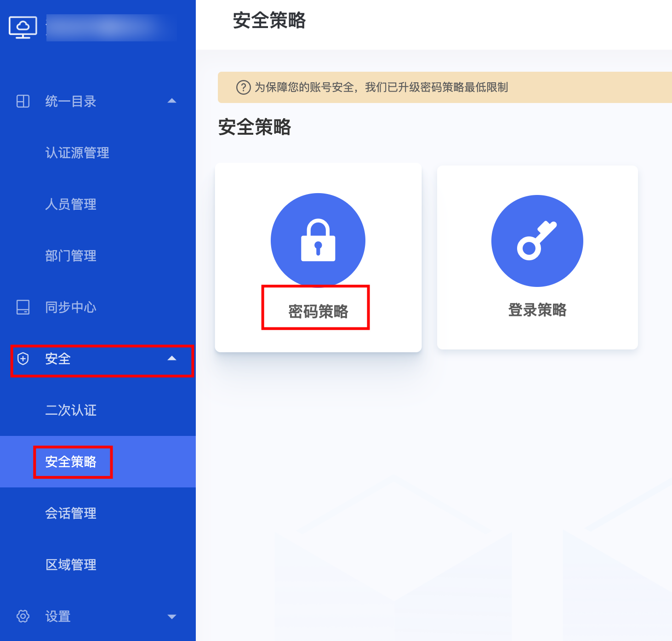Open 会话管理 in the sidebar
The image size is (672, 641).
coord(71,513)
